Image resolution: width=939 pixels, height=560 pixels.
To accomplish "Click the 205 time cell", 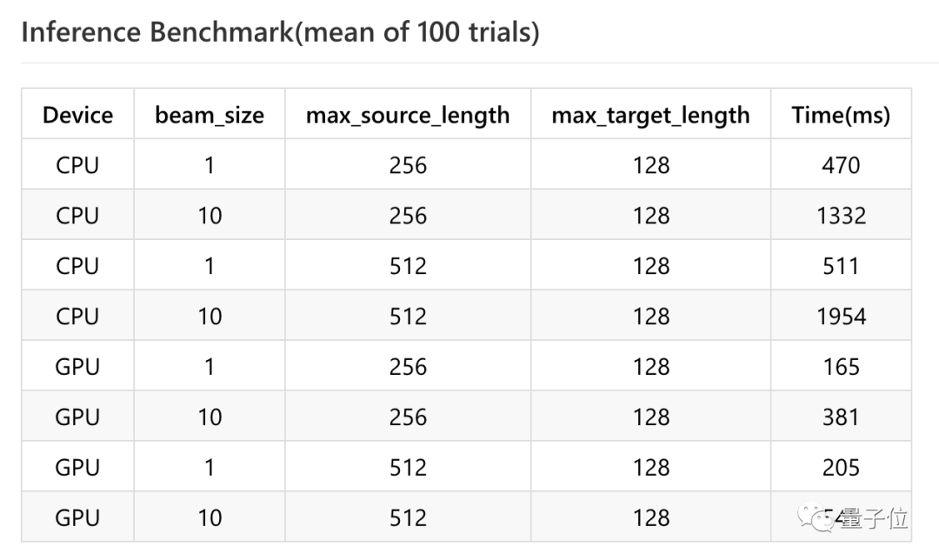I will coord(841,467).
